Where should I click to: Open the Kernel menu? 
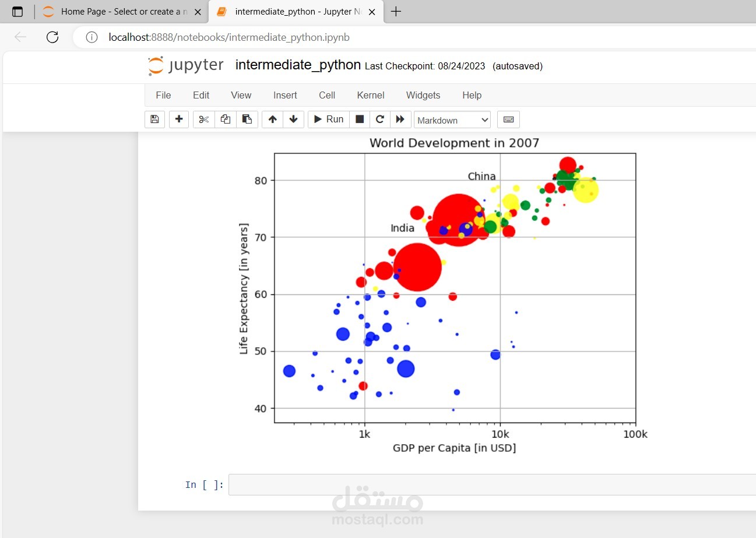371,95
